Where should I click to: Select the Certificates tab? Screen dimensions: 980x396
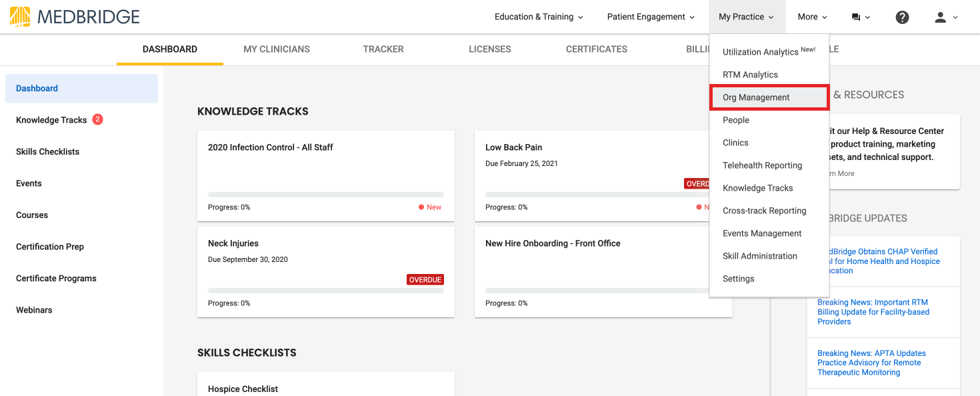(x=597, y=49)
